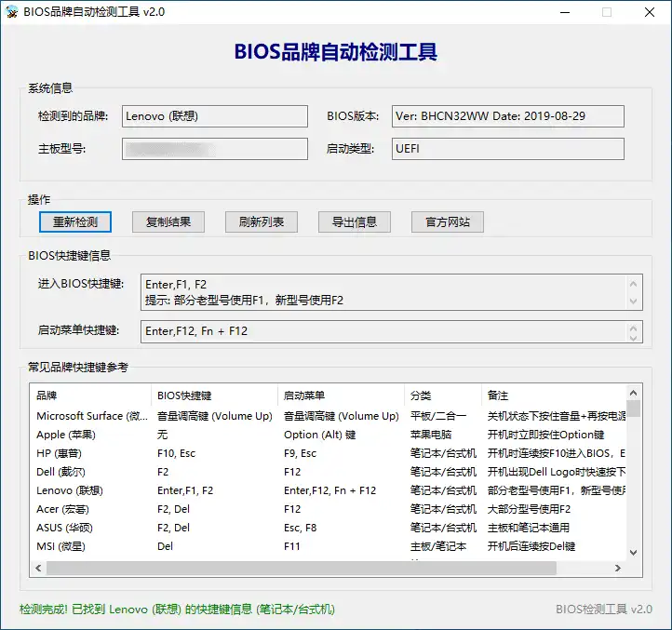672x630 pixels.
Task: Click the 启动菜单 column header
Action: click(341, 395)
